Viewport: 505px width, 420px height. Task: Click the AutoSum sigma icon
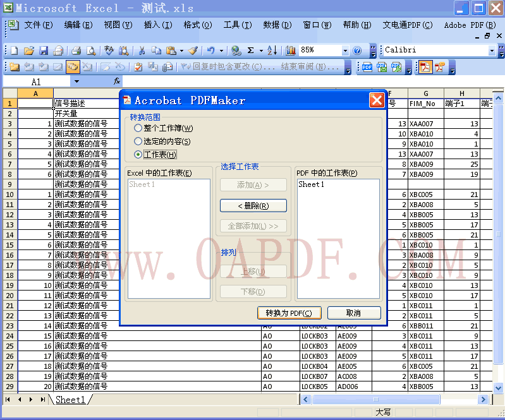250,51
